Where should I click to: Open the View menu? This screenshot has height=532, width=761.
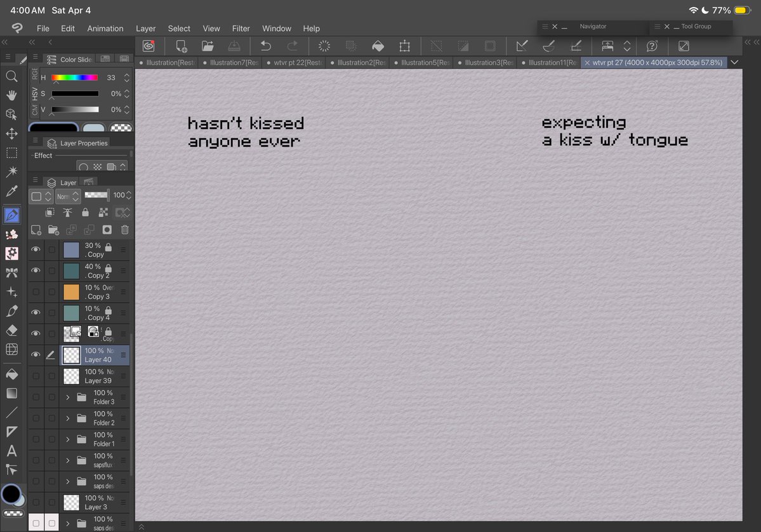click(211, 29)
